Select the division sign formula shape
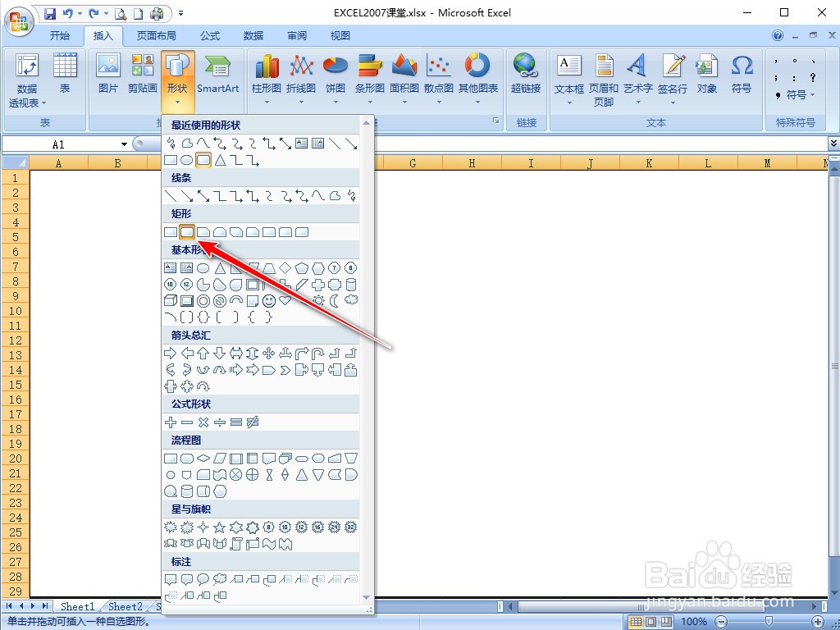This screenshot has height=630, width=840. 220,422
